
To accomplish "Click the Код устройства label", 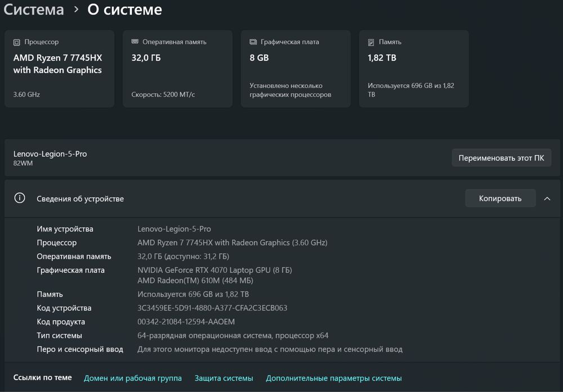I will coord(64,308).
